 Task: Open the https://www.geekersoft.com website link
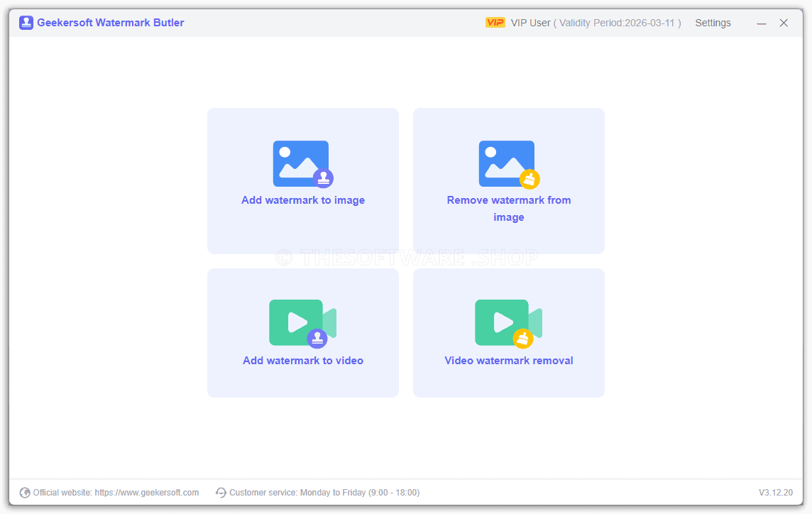point(146,492)
